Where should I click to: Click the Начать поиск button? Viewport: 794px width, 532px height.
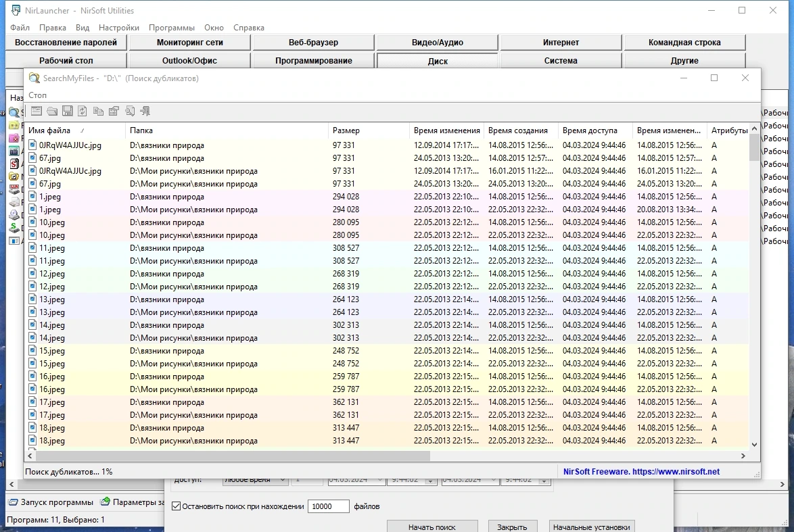point(432,527)
